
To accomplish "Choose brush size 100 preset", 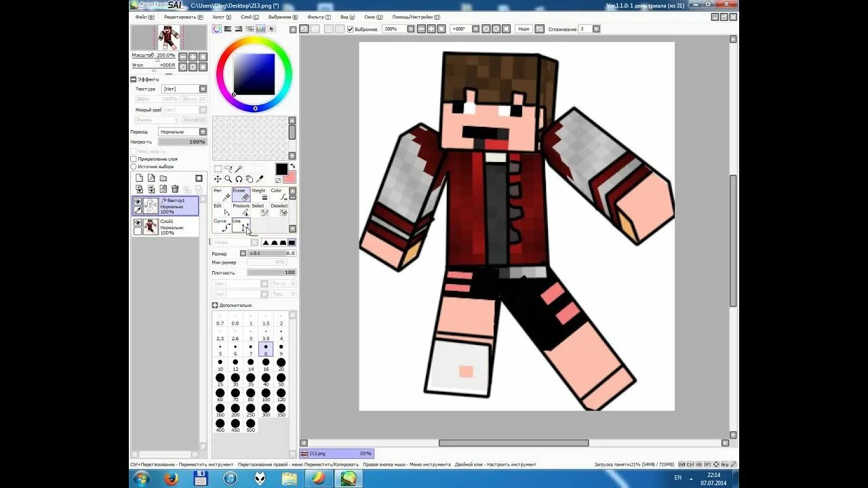I will 266,395.
